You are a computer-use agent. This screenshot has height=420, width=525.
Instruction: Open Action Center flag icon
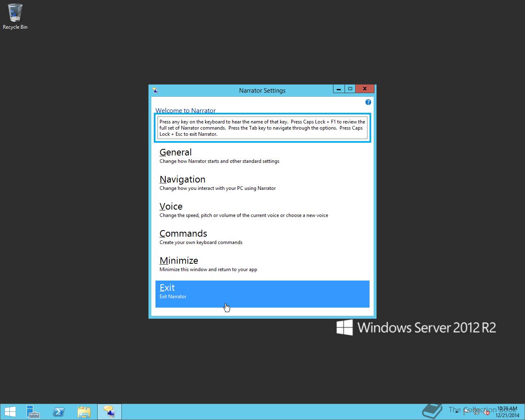[x=467, y=412]
